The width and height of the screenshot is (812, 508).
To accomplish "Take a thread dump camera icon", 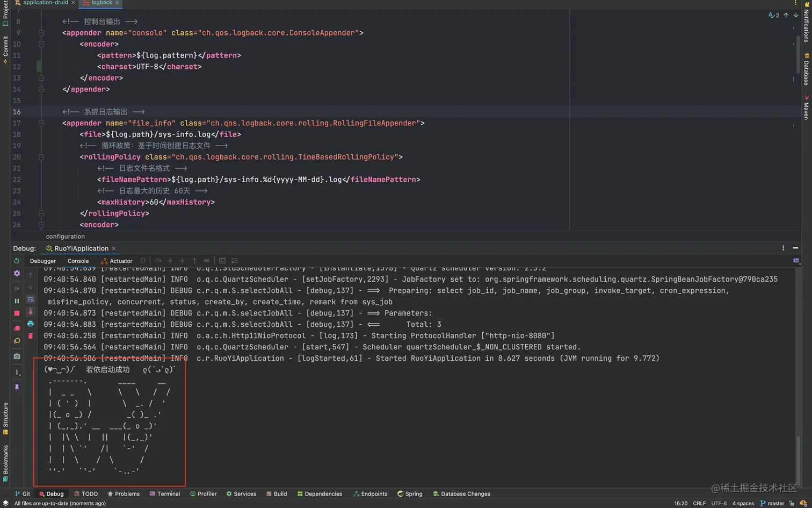I will point(17,356).
